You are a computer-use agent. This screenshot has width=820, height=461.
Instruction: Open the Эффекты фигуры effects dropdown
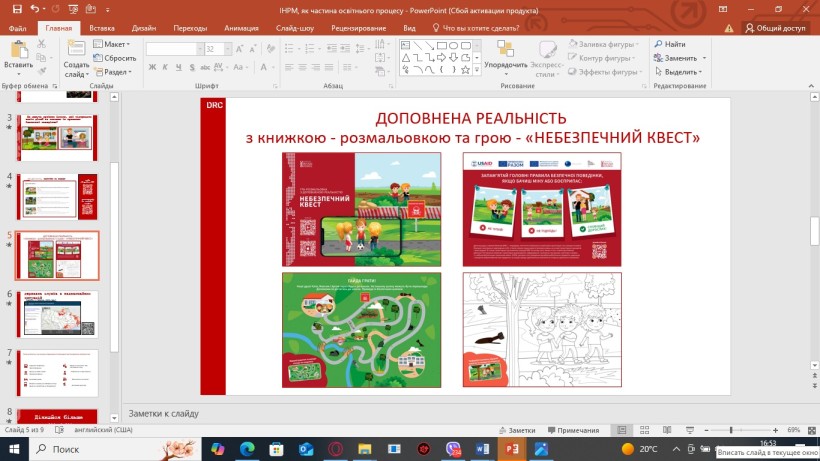[x=606, y=72]
